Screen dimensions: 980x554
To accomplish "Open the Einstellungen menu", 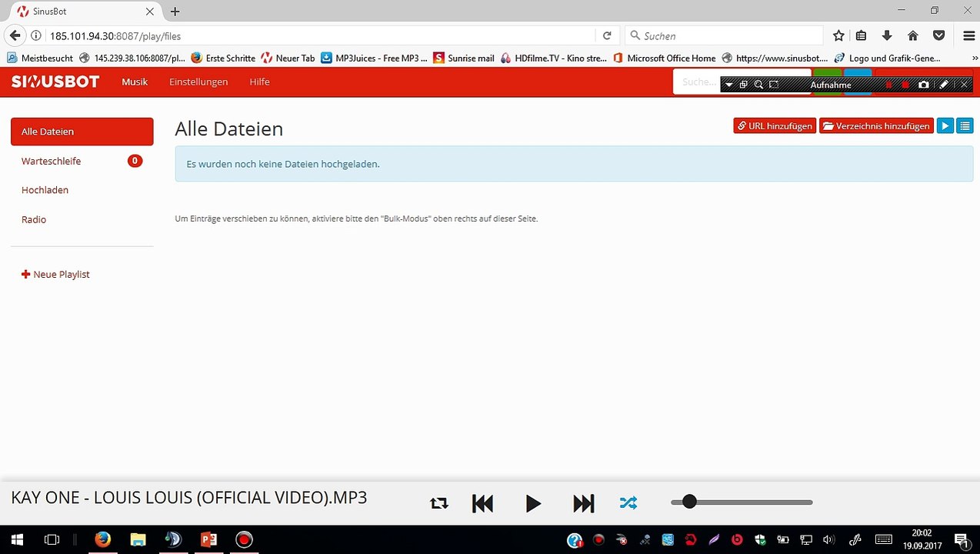I will point(198,82).
